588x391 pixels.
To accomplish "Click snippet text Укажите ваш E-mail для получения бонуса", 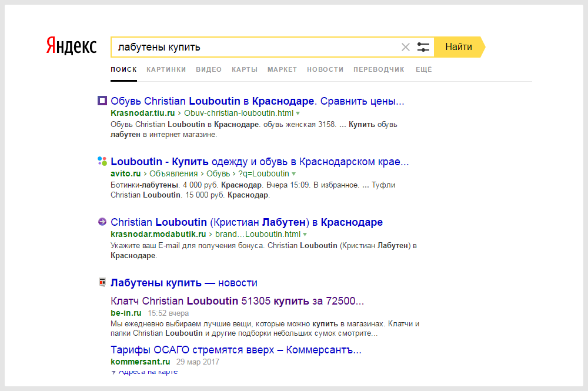I will click(188, 246).
